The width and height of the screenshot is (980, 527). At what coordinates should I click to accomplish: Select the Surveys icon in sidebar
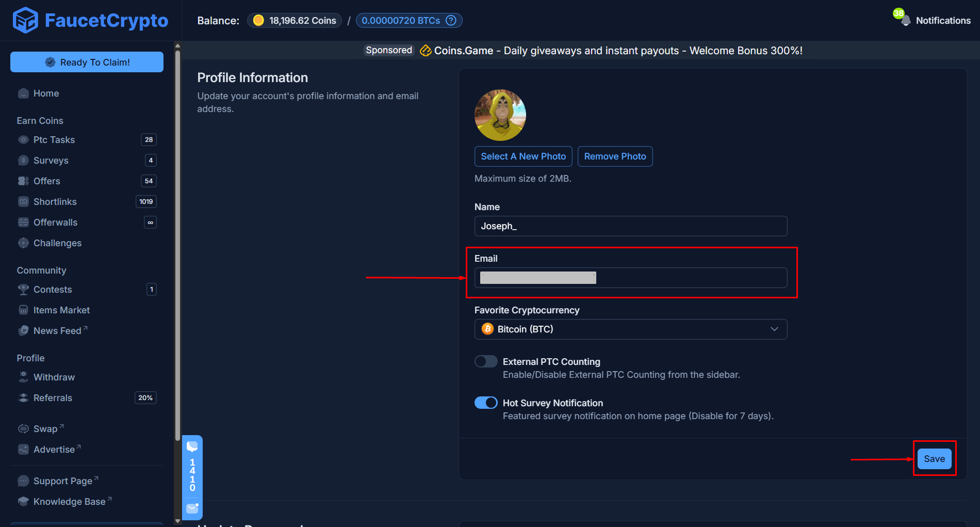point(23,160)
